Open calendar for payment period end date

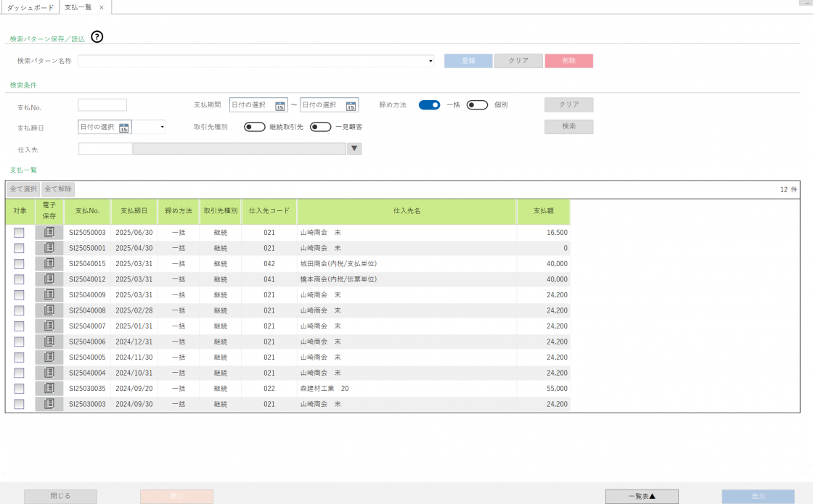(x=351, y=105)
